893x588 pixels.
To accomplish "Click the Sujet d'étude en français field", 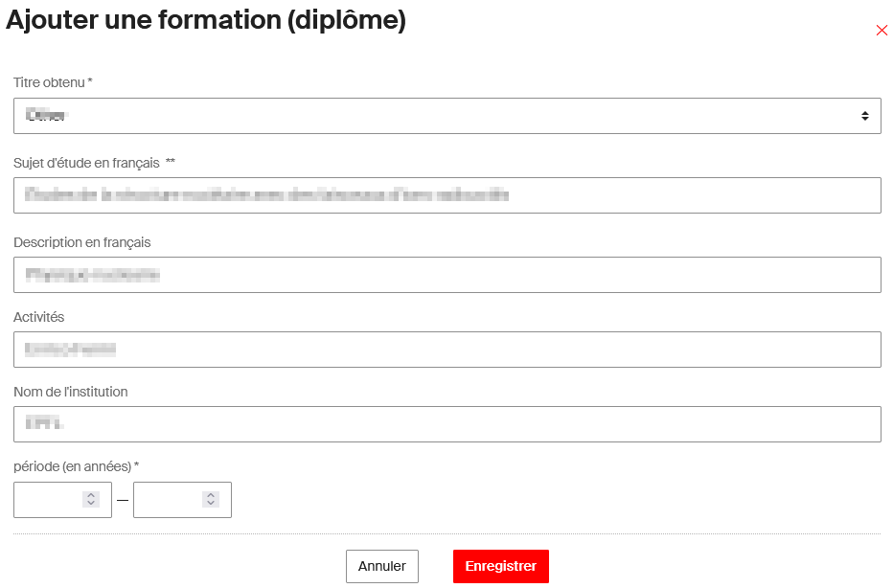I will coord(446,195).
